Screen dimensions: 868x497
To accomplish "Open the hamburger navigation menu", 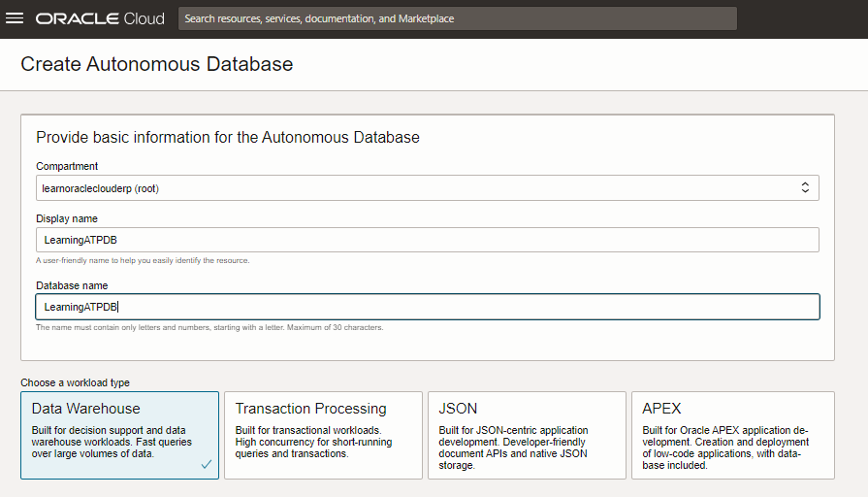I will [x=15, y=18].
